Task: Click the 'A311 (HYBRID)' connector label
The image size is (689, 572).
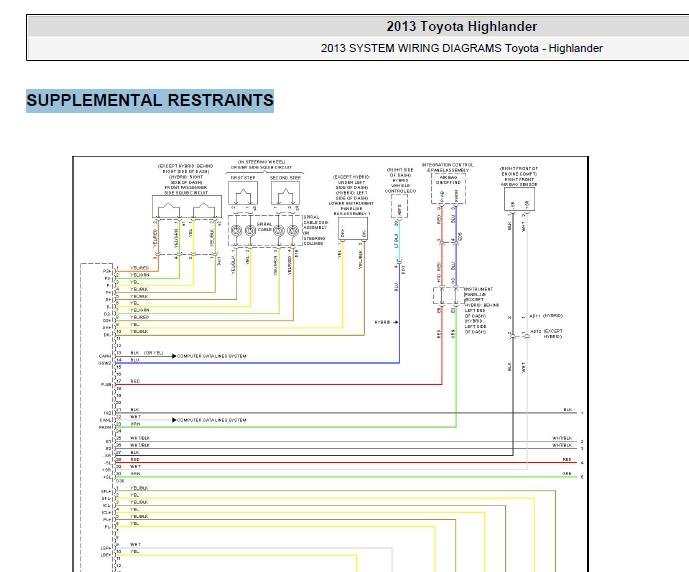Action: pyautogui.click(x=546, y=316)
